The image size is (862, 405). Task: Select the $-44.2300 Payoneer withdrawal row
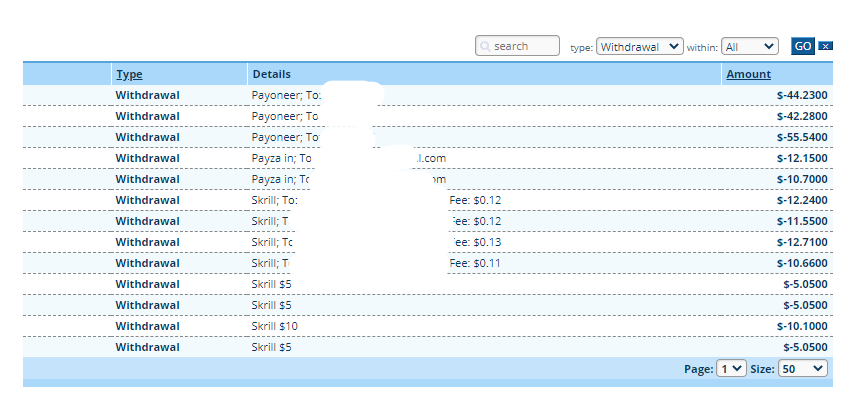428,95
